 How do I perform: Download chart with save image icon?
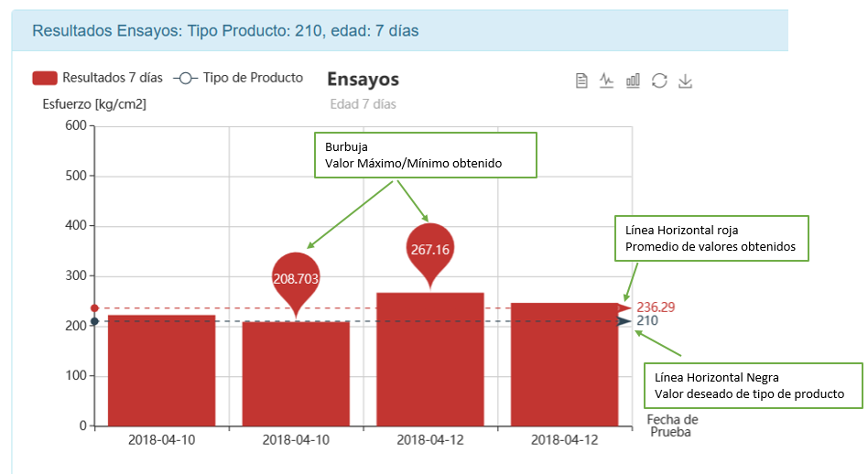[x=685, y=81]
